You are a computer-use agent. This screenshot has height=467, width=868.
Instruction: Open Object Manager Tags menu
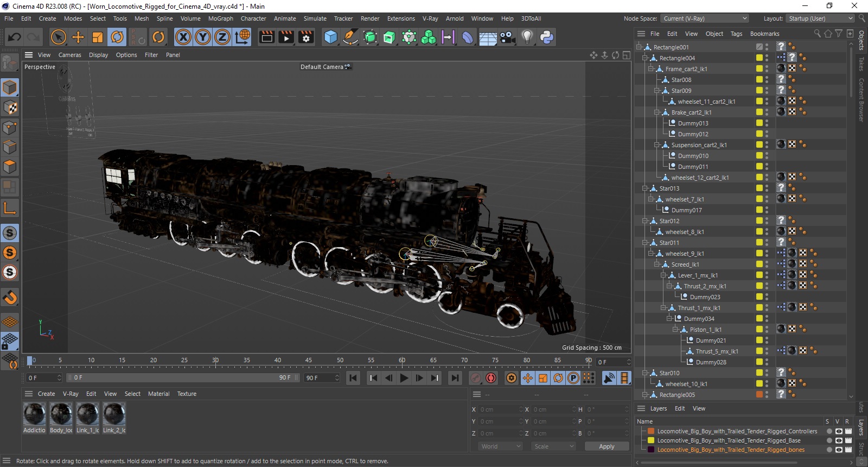[x=736, y=34]
